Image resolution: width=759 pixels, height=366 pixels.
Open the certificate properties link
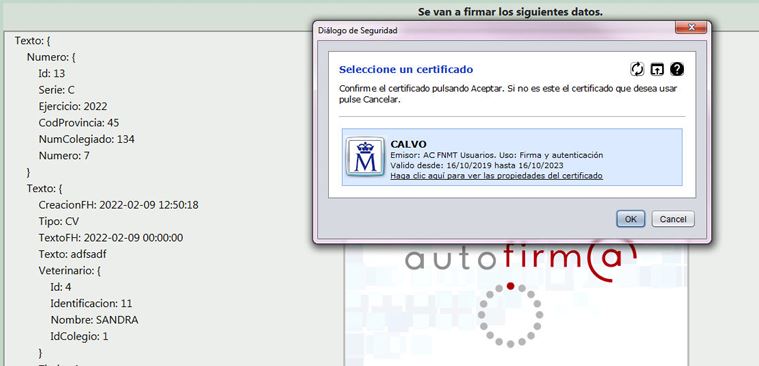click(496, 176)
